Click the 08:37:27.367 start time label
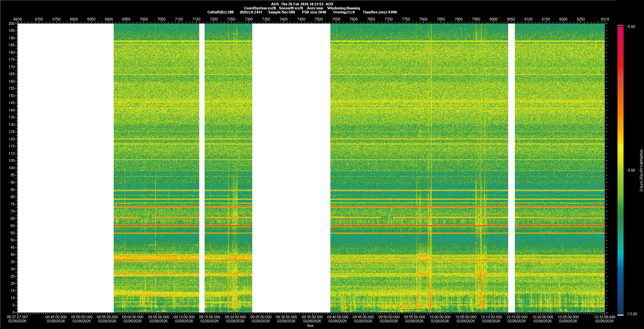The image size is (644, 329). [17, 317]
